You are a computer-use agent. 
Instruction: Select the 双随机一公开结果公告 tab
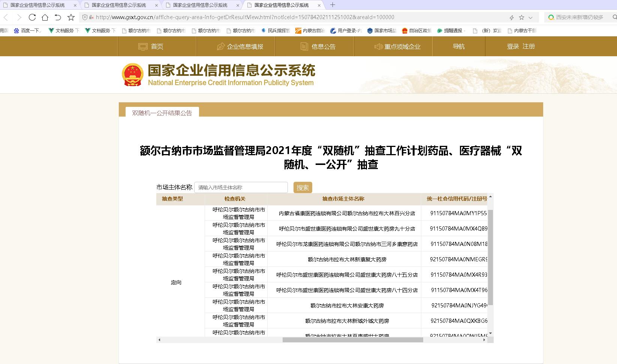point(162,113)
